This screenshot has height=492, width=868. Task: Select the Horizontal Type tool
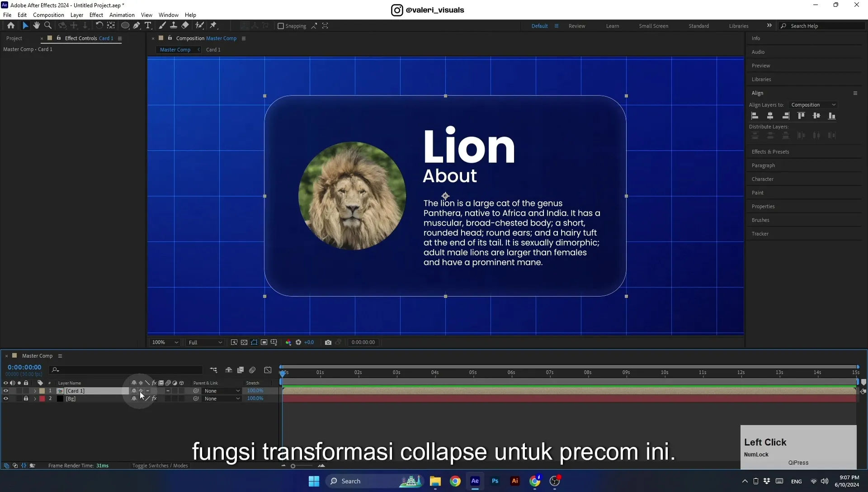148,26
